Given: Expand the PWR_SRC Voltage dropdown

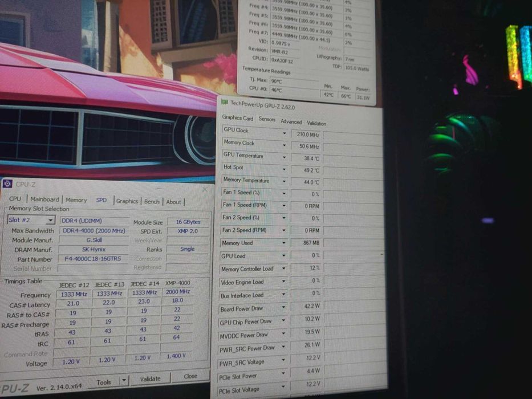Looking at the screenshot, I should tap(283, 360).
